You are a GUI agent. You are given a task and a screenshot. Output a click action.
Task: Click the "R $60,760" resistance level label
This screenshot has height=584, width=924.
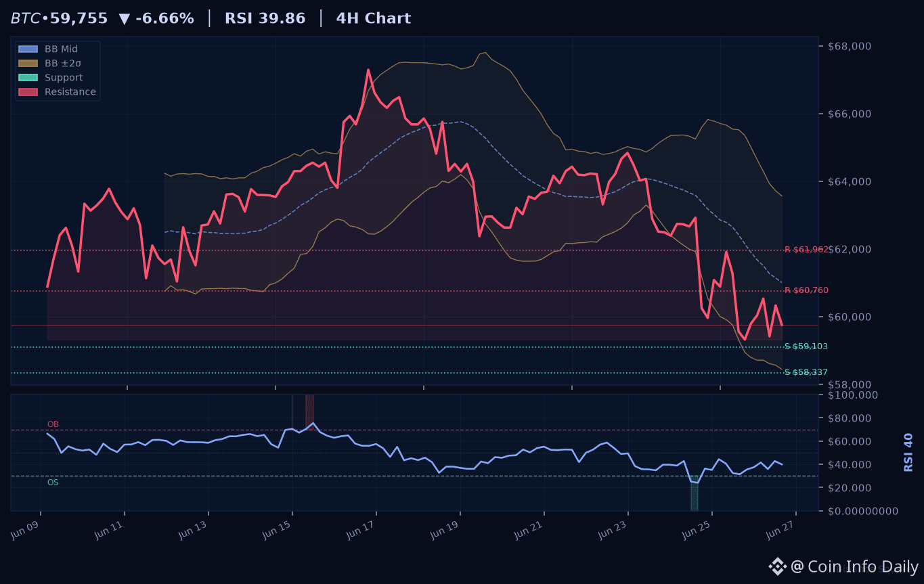tap(806, 290)
